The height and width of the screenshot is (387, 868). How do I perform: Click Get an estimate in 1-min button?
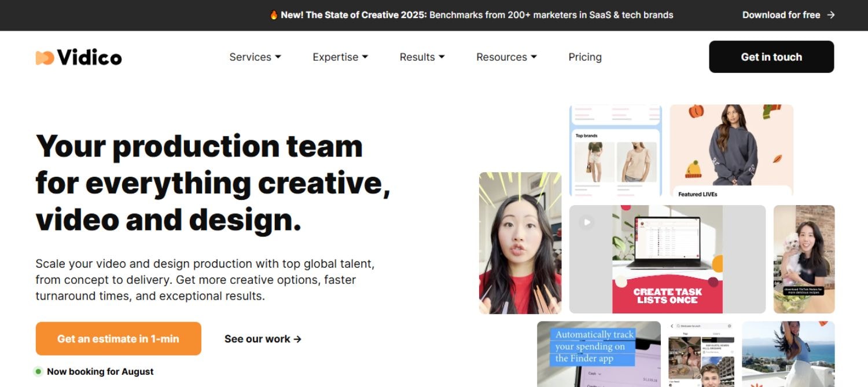tap(118, 339)
